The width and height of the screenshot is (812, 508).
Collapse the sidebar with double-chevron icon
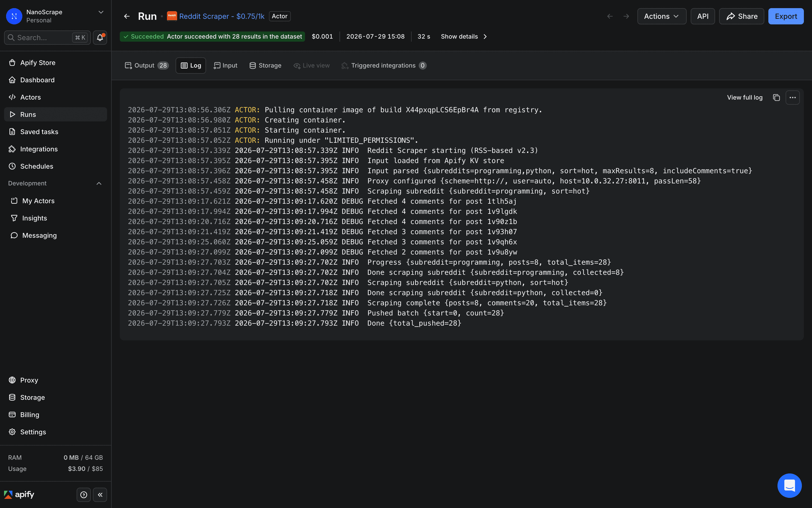100,495
